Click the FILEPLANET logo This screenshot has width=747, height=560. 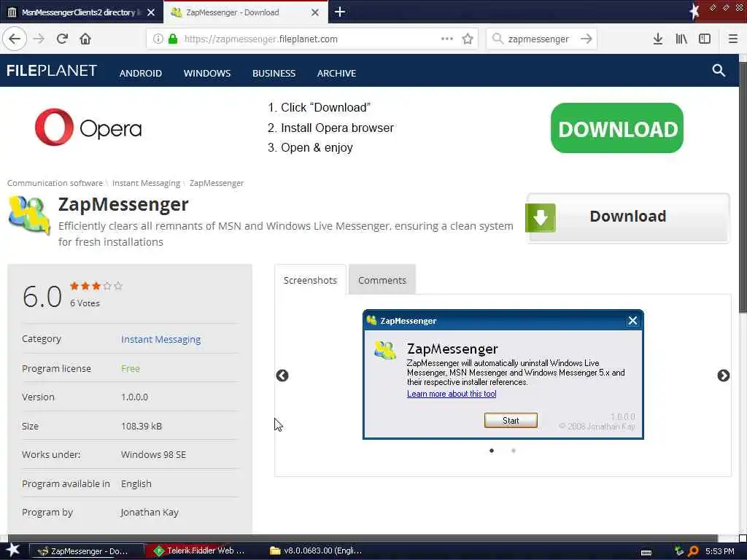click(52, 71)
